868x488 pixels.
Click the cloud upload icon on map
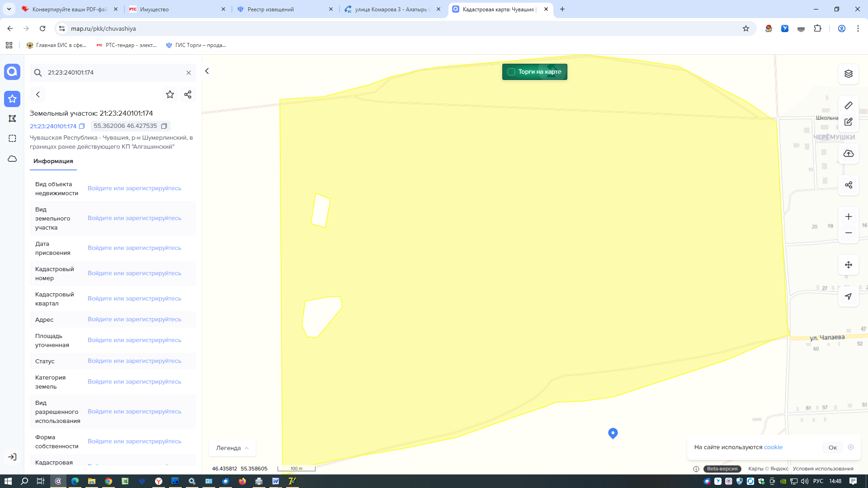coord(848,154)
